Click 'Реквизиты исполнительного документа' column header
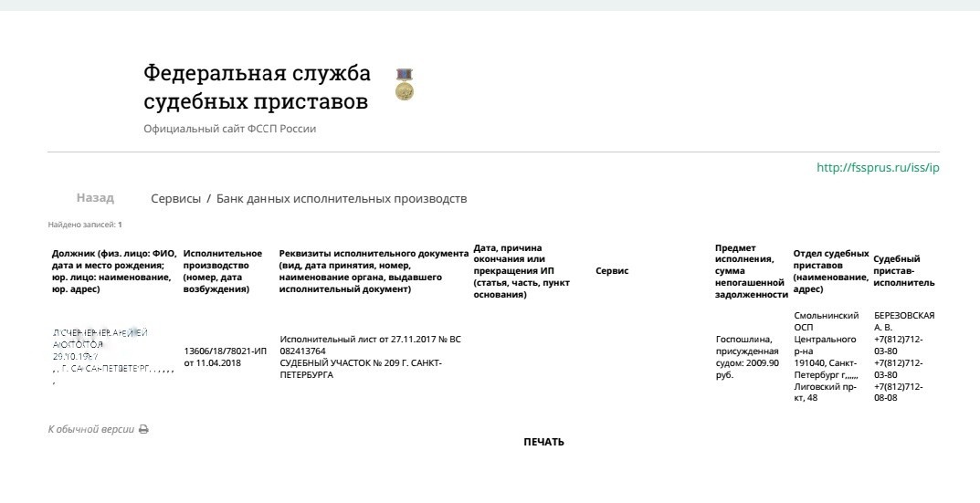980x503 pixels. click(x=373, y=270)
